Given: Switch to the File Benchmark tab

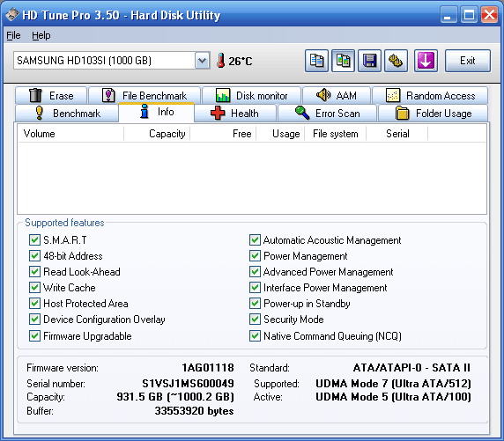Looking at the screenshot, I should (145, 95).
